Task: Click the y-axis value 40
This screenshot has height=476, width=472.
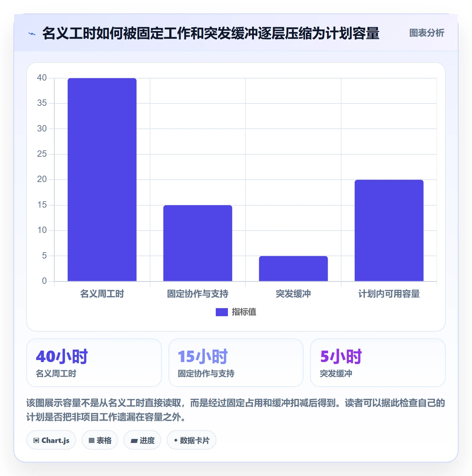Action: point(42,78)
